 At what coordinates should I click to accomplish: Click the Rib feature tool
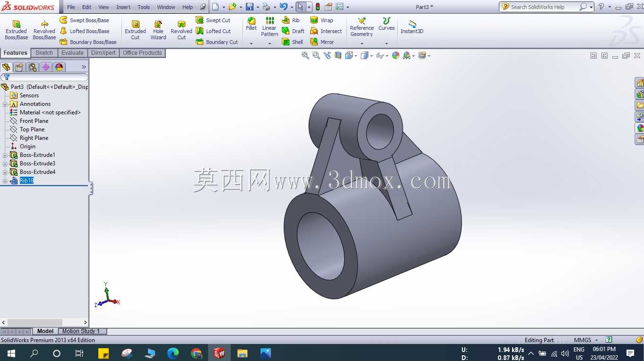[x=291, y=20]
